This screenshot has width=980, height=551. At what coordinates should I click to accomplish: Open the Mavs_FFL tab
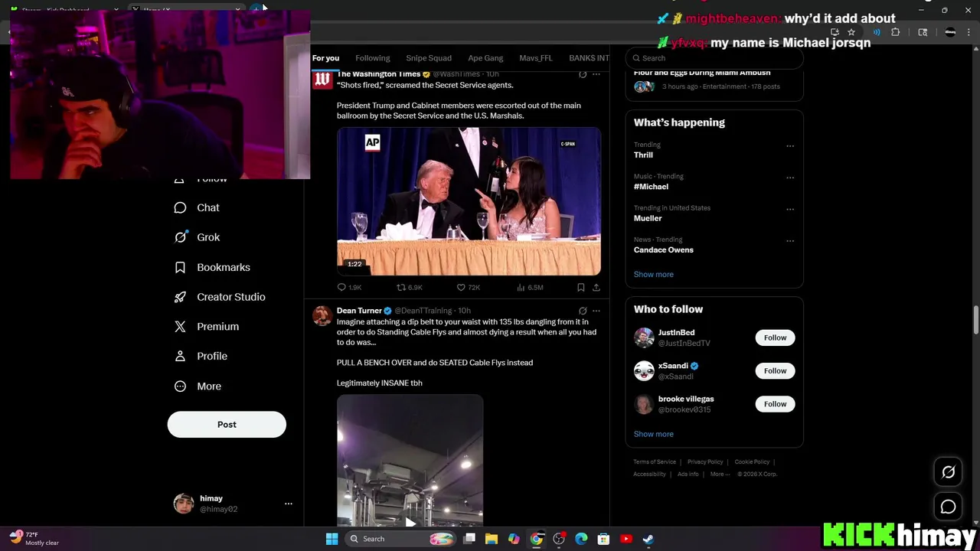coord(536,58)
